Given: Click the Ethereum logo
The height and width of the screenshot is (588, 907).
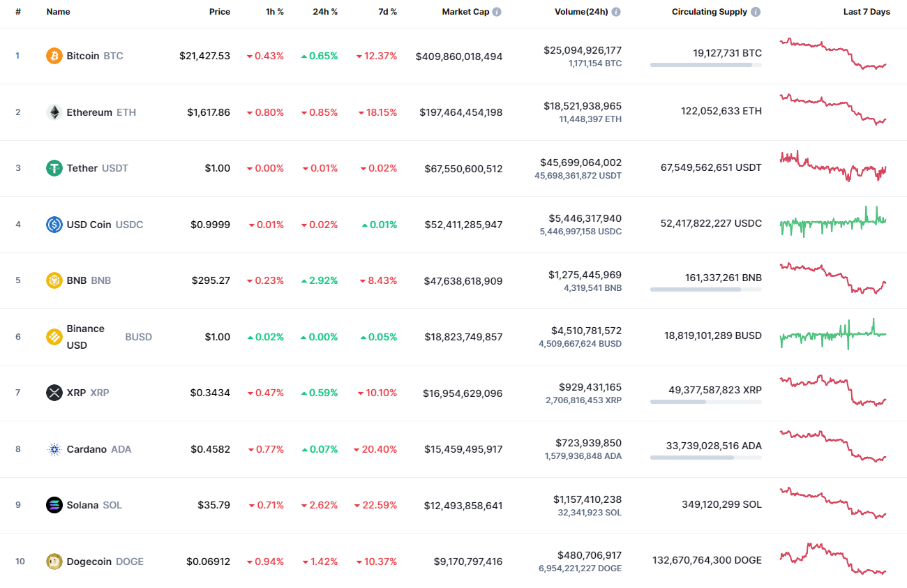Looking at the screenshot, I should pos(54,112).
